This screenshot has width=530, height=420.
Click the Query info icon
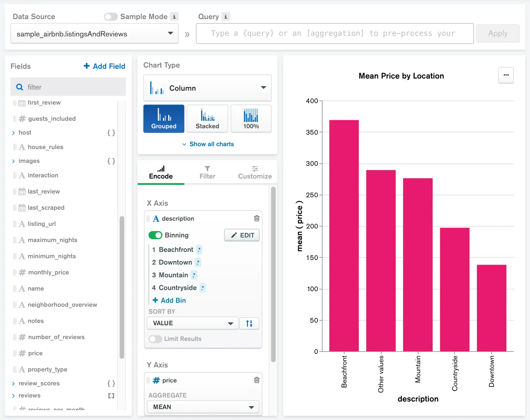pos(225,17)
